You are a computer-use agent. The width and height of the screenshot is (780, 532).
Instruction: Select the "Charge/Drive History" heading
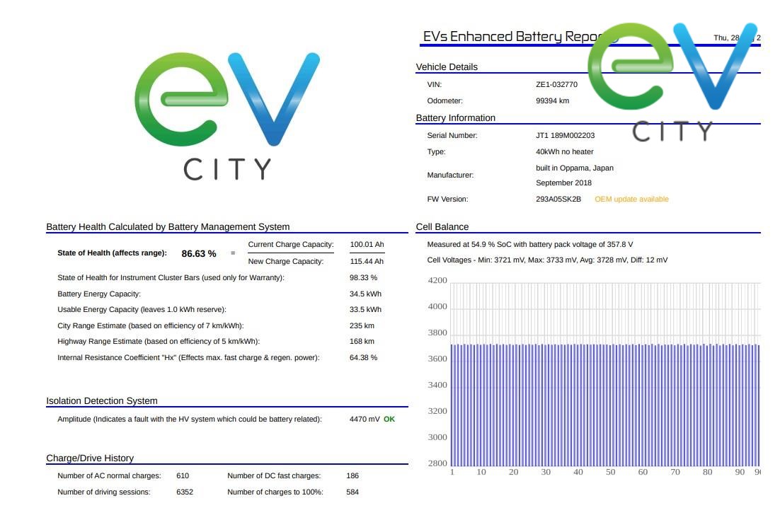[x=90, y=458]
